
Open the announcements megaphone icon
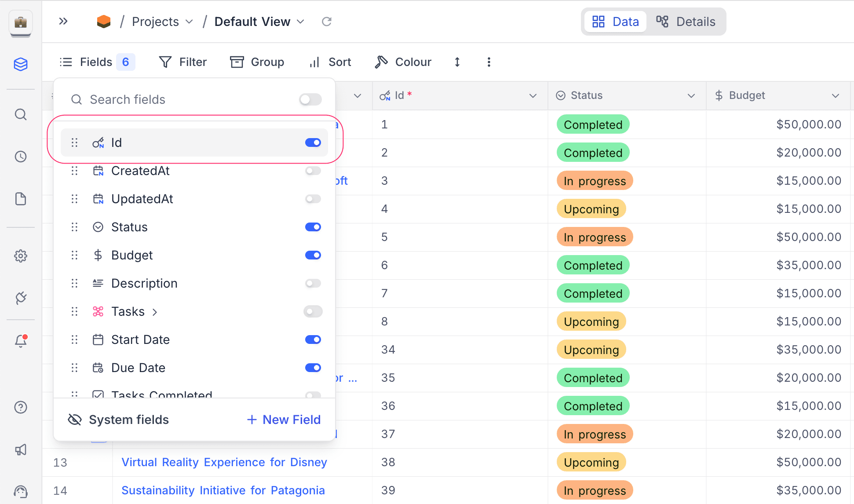click(21, 449)
